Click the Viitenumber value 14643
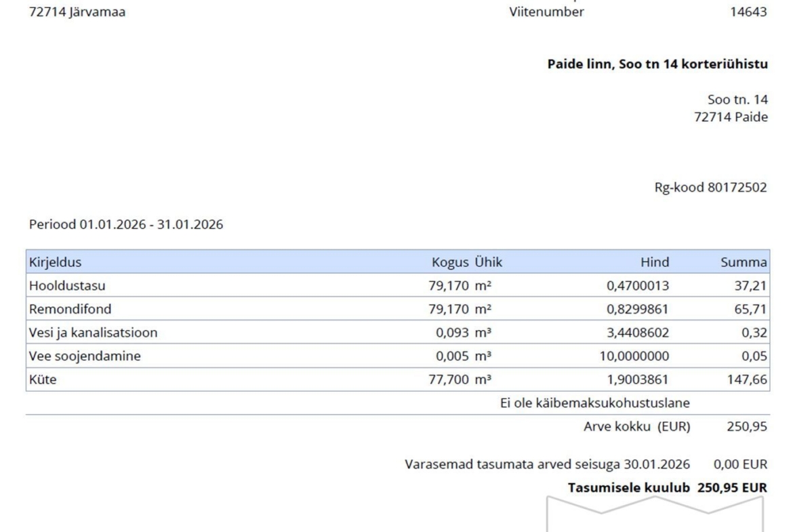 pos(752,11)
